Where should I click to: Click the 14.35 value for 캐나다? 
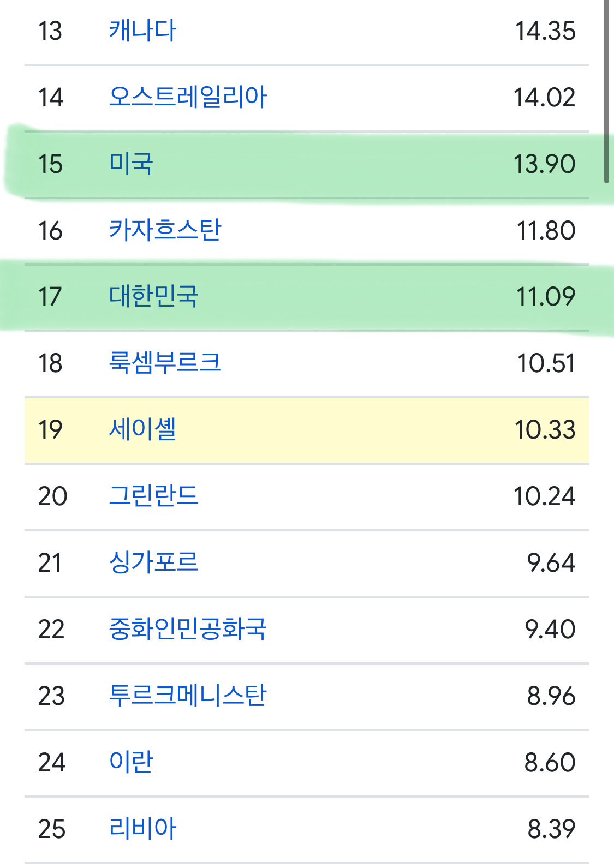[545, 31]
